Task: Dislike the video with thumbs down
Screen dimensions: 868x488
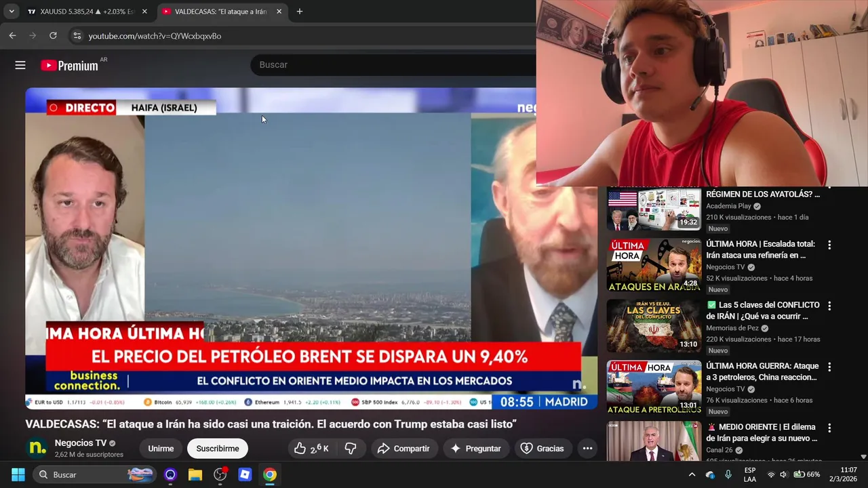Action: [351, 448]
